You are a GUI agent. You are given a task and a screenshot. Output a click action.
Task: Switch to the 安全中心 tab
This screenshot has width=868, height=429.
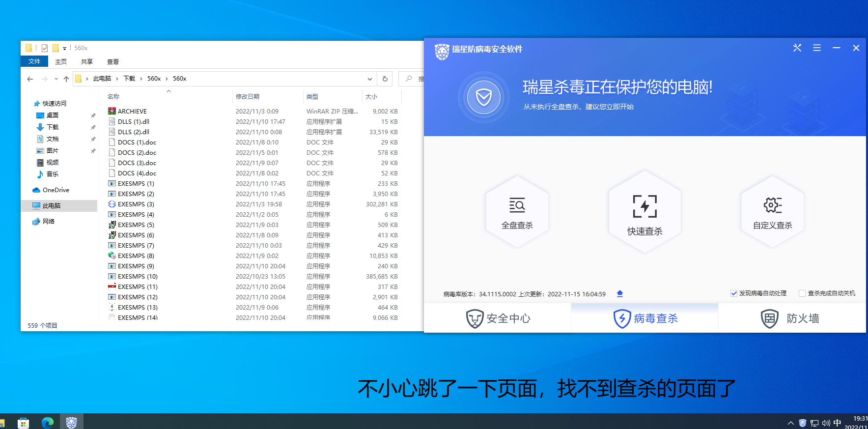click(x=498, y=318)
